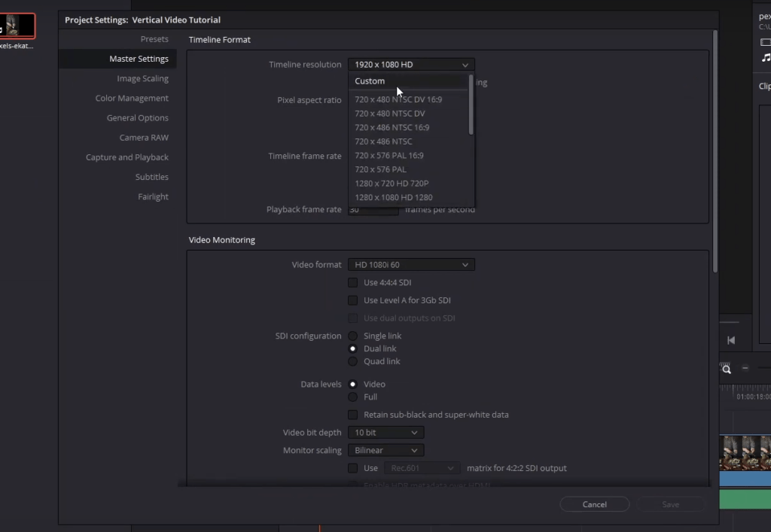Click the timeline zoom magnifier icon
This screenshot has width=771, height=532.
pyautogui.click(x=726, y=369)
